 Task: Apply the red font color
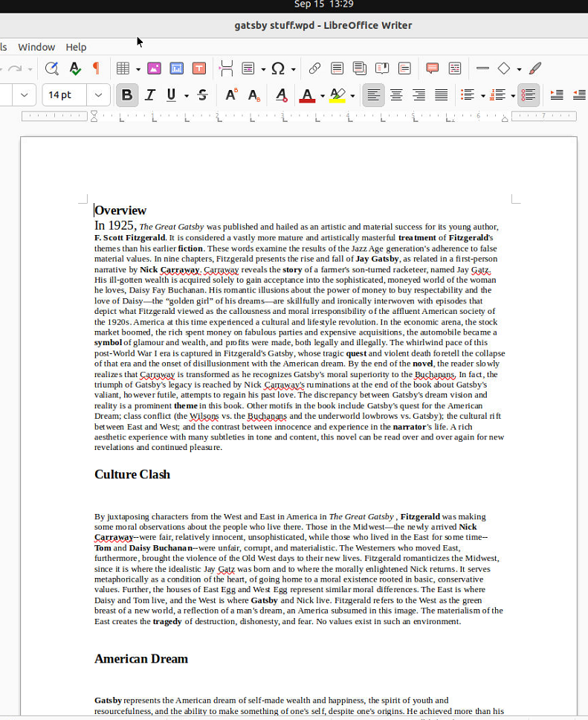307,95
